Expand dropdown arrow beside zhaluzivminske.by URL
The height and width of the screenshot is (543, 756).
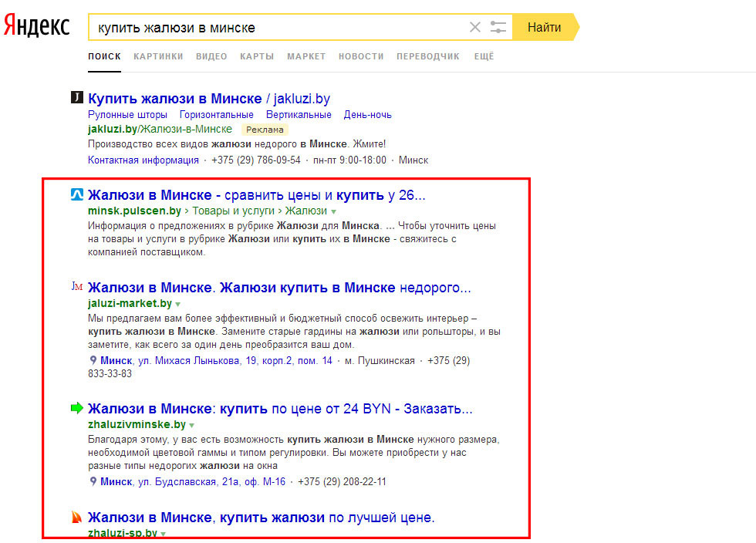coord(192,426)
